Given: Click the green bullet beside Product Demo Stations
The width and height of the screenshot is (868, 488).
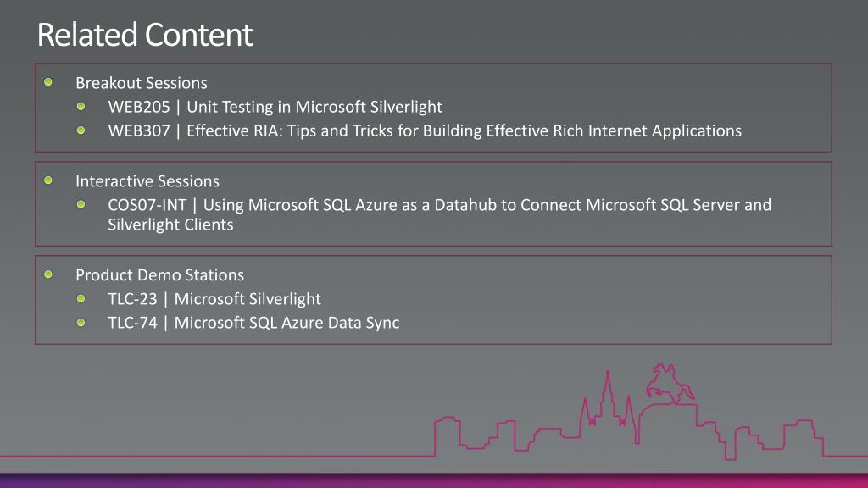Looking at the screenshot, I should point(48,274).
